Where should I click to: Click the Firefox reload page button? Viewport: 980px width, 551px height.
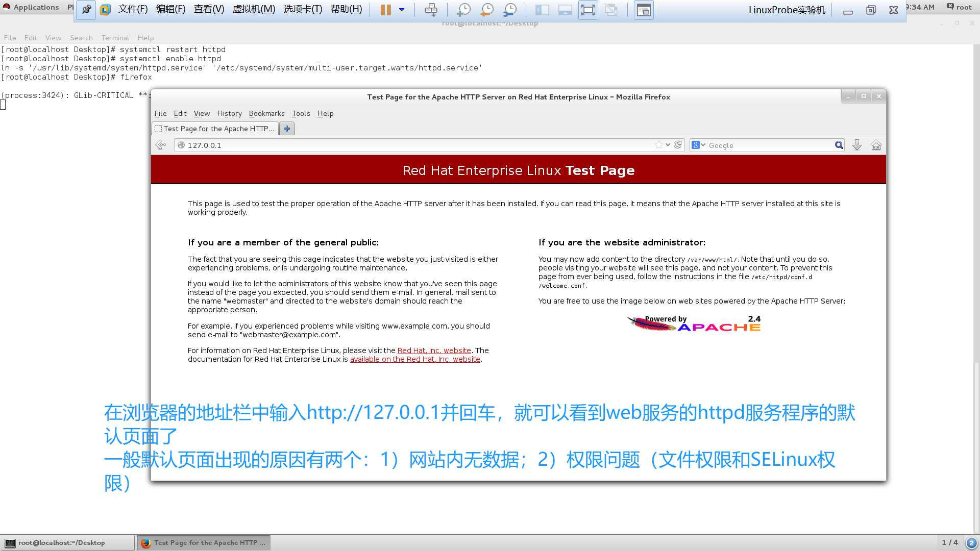pos(678,145)
